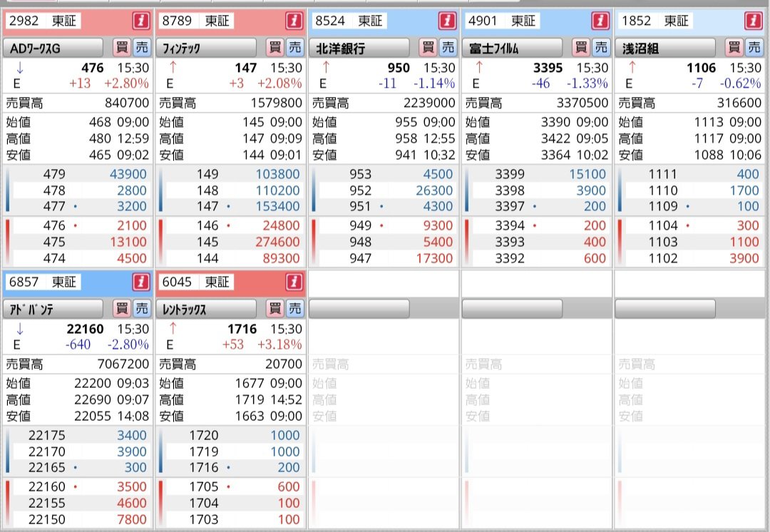770x532 pixels.
Task: Click current price 3395 for 富士フイルム
Action: [548, 68]
